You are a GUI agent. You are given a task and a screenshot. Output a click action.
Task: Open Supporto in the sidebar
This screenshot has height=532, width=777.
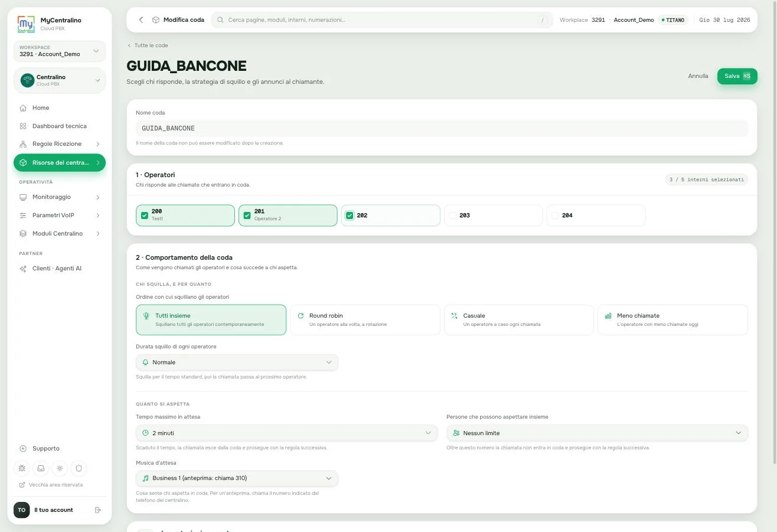coord(59,449)
